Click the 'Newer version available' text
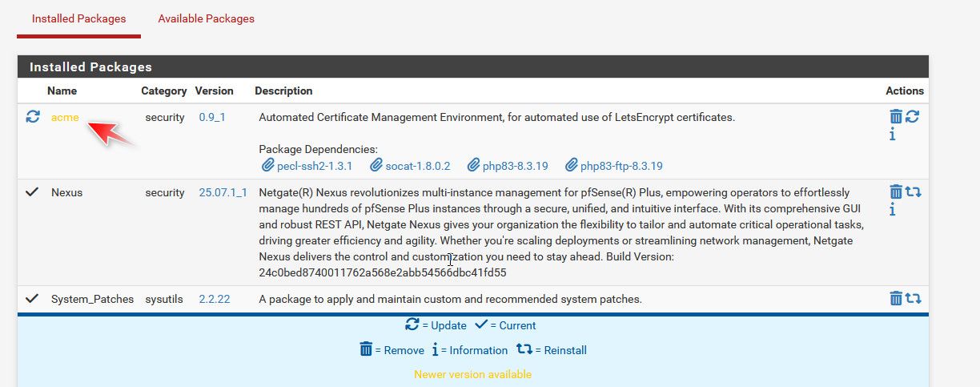Screen dimensions: 980x387 [x=472, y=374]
